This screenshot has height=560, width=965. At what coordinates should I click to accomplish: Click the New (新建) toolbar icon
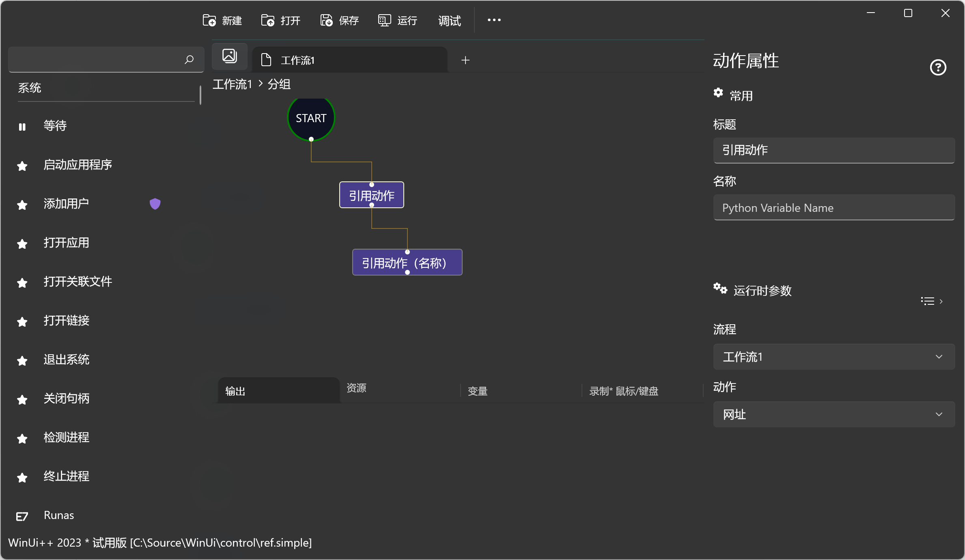pyautogui.click(x=209, y=20)
